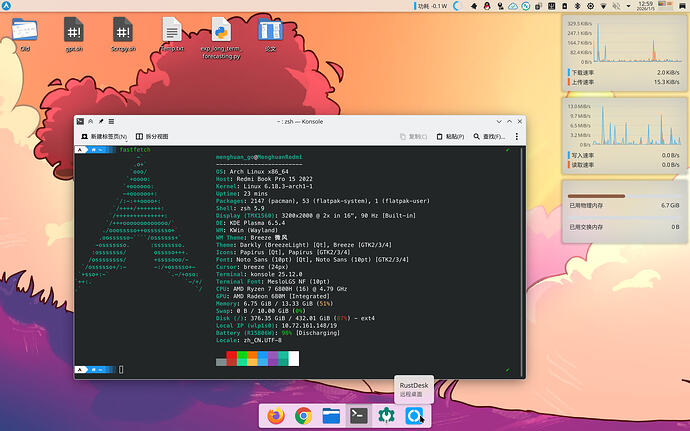The height and width of the screenshot is (431, 690).
Task: Launch RustDesk from the dock
Action: pyautogui.click(x=414, y=416)
